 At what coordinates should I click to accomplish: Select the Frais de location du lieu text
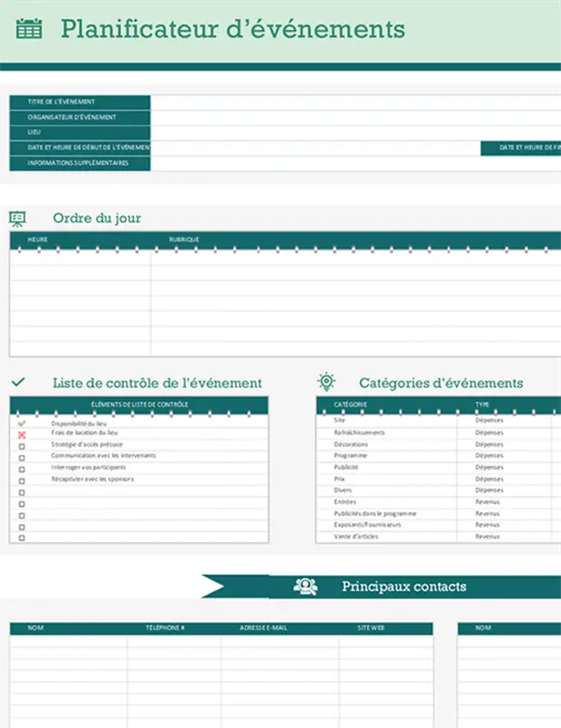coord(84,432)
